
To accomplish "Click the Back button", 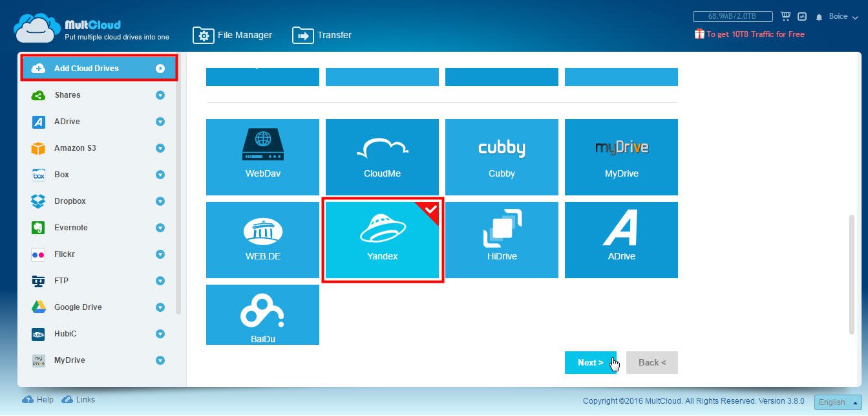I will click(652, 362).
